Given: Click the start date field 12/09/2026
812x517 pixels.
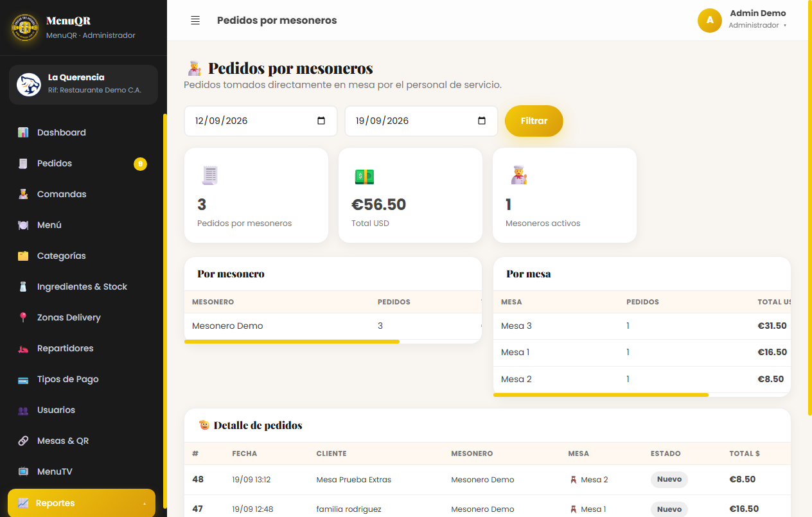Looking at the screenshot, I should [261, 121].
